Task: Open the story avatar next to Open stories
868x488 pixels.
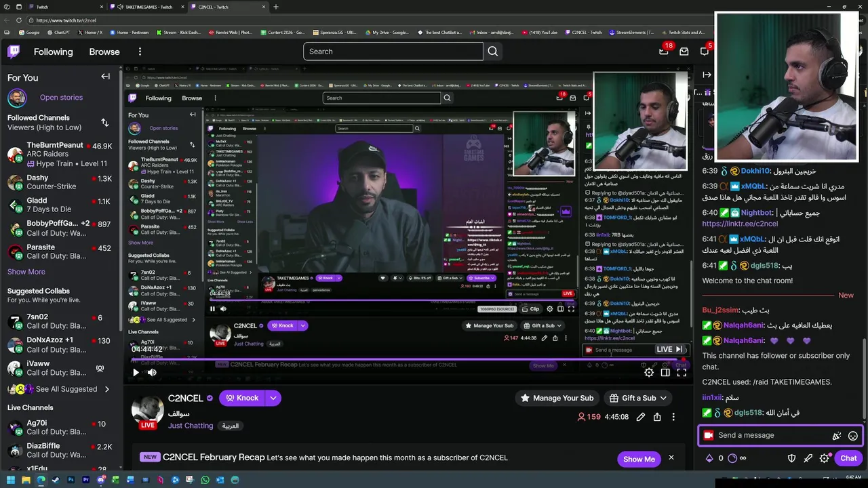Action: click(17, 98)
